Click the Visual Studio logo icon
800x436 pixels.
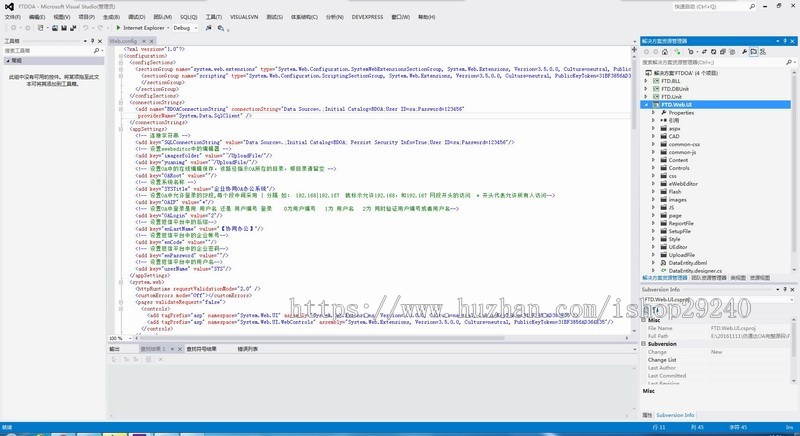click(9, 7)
